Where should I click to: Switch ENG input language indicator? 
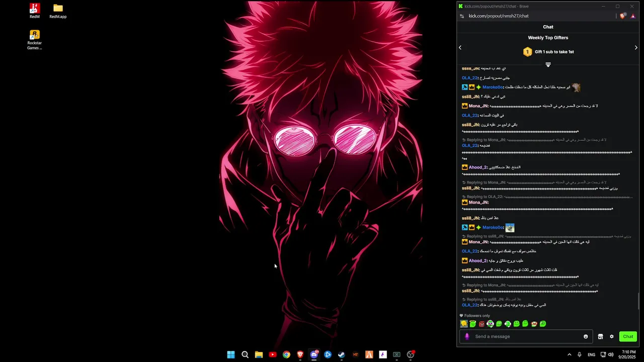coord(592,354)
